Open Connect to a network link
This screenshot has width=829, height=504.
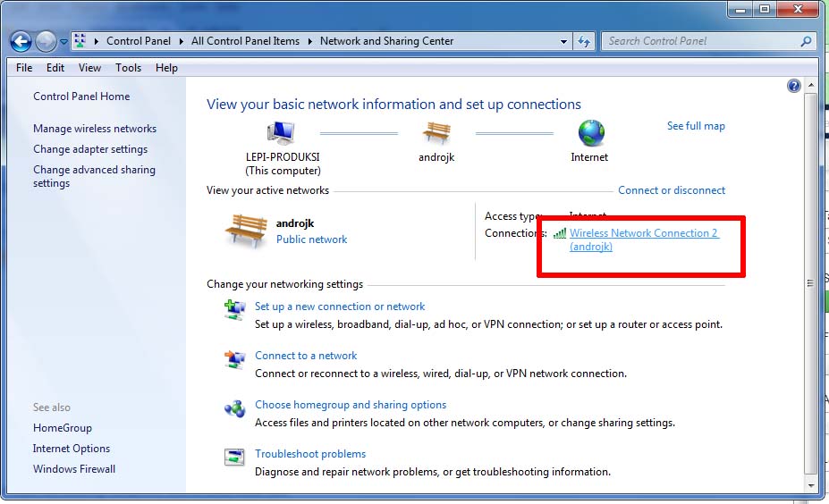(x=306, y=356)
